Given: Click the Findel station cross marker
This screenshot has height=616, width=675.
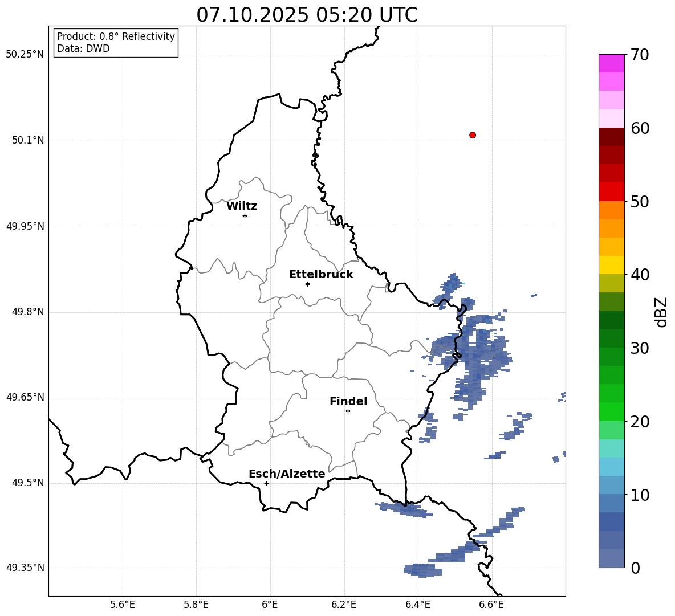Looking at the screenshot, I should [348, 411].
